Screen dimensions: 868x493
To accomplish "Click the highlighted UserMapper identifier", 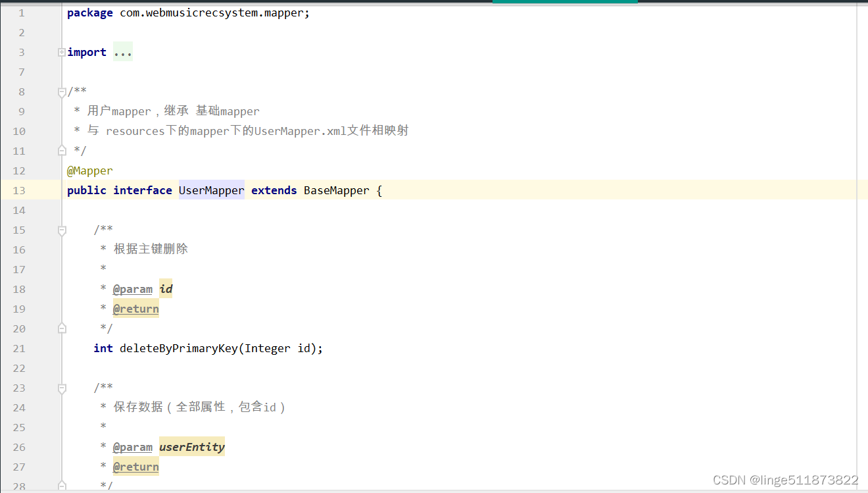I will pyautogui.click(x=212, y=190).
